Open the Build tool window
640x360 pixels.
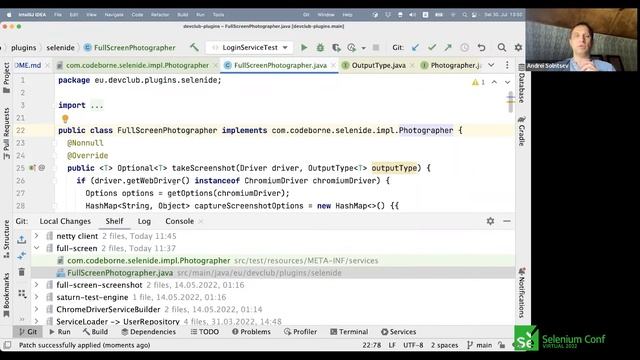point(95,332)
